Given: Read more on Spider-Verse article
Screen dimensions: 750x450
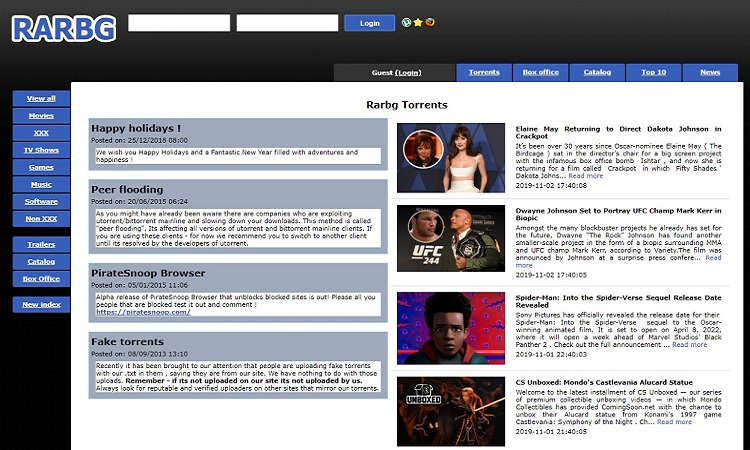Looking at the screenshot, I should coord(689,345).
